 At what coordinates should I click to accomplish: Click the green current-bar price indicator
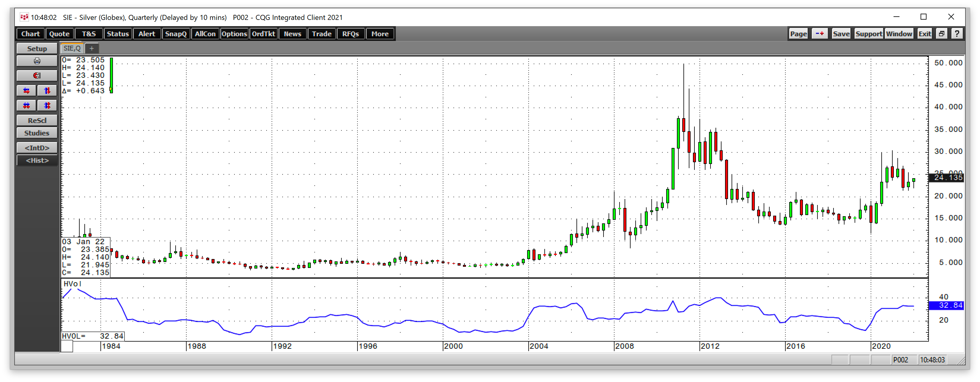pos(111,75)
